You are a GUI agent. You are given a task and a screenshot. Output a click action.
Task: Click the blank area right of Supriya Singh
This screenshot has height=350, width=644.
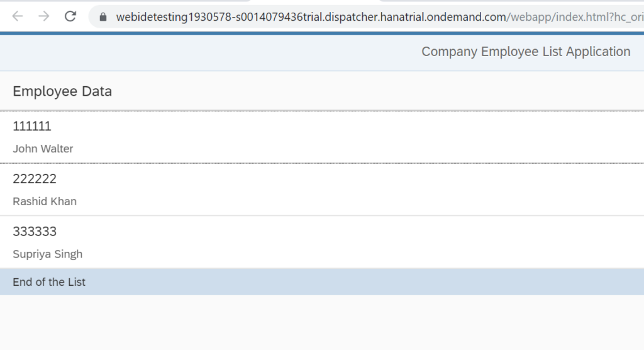[x=362, y=254]
